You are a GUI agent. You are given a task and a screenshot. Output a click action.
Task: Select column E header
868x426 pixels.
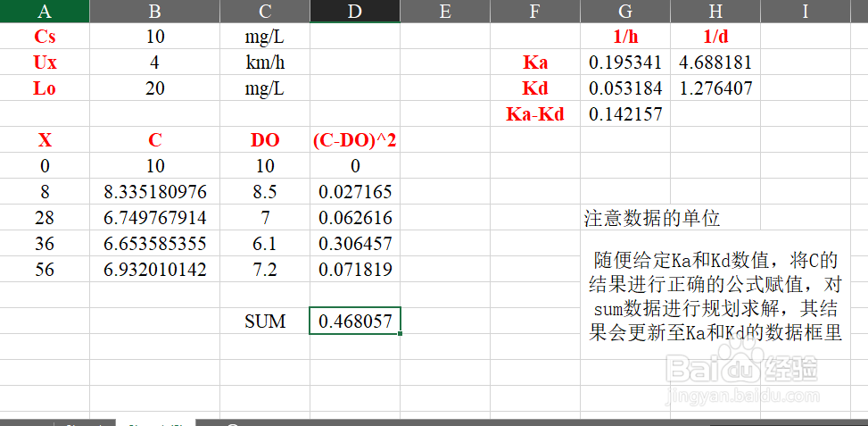coord(445,11)
